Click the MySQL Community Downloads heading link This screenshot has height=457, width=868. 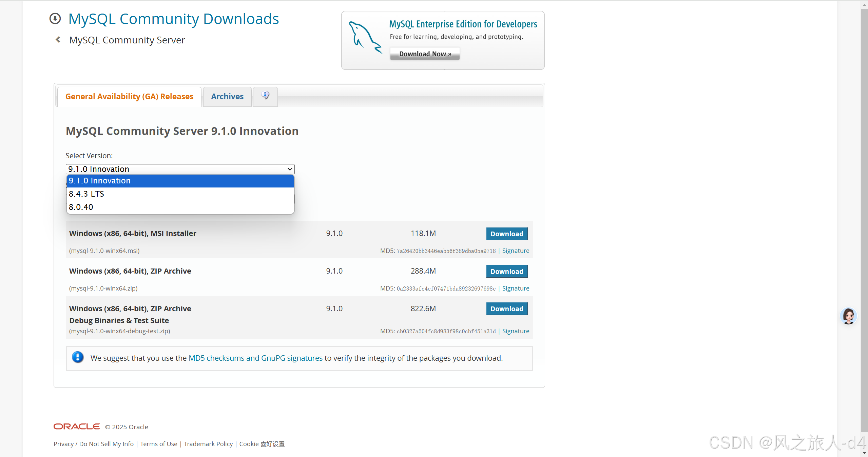[174, 19]
